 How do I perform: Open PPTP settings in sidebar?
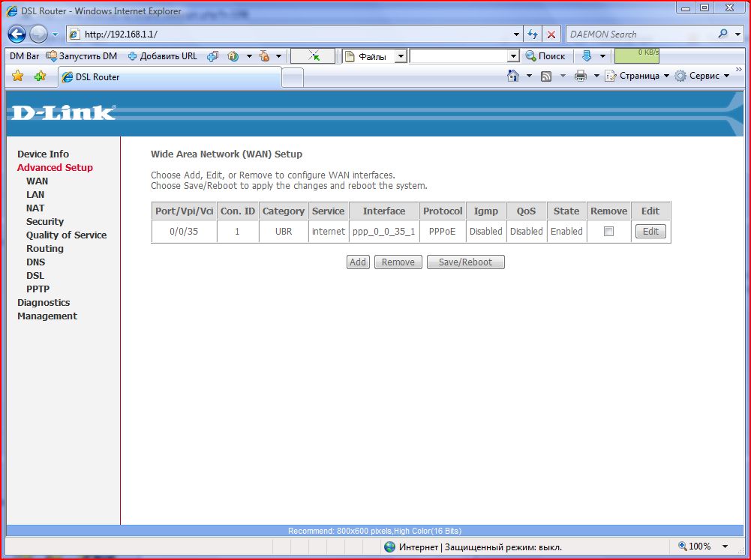click(x=38, y=289)
